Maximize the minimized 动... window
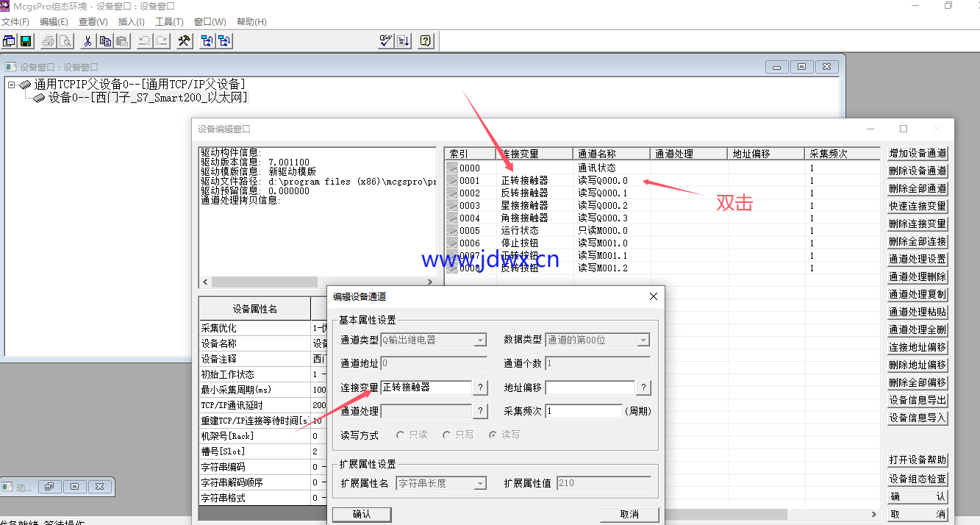Viewport: 980px width, 525px height. click(75, 486)
